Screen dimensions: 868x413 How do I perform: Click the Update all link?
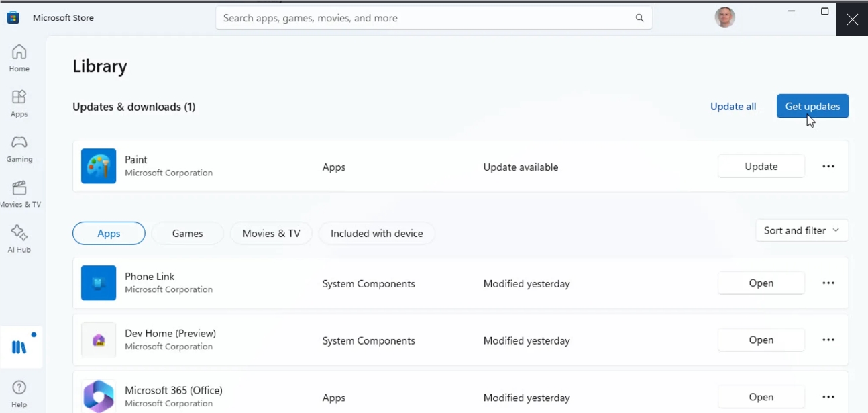click(733, 106)
